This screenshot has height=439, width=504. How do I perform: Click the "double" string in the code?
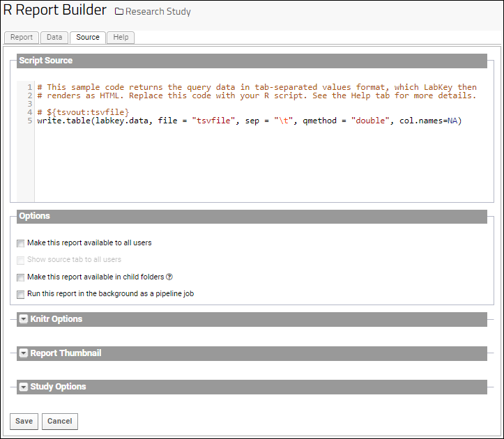370,121
